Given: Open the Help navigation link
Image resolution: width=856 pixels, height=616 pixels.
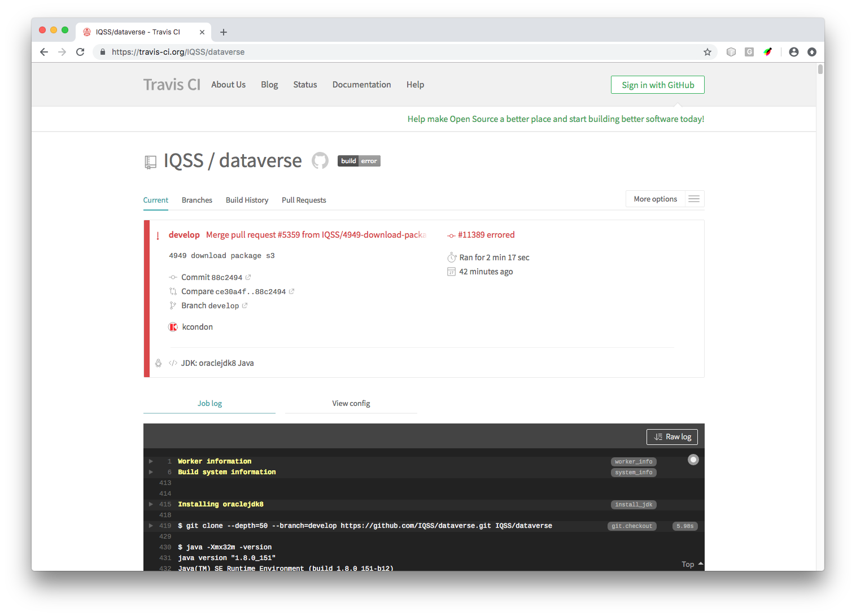Looking at the screenshot, I should pyautogui.click(x=415, y=85).
